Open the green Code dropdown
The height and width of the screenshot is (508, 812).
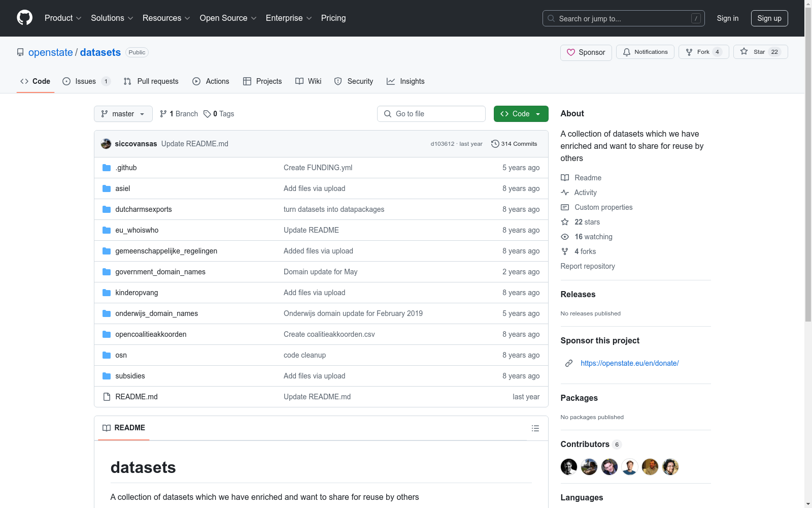tap(521, 114)
